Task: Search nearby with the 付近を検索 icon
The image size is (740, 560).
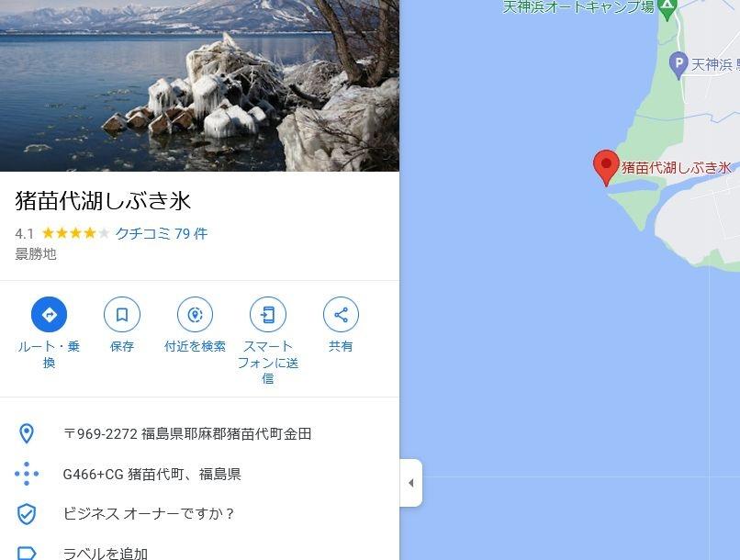Action: (x=195, y=315)
